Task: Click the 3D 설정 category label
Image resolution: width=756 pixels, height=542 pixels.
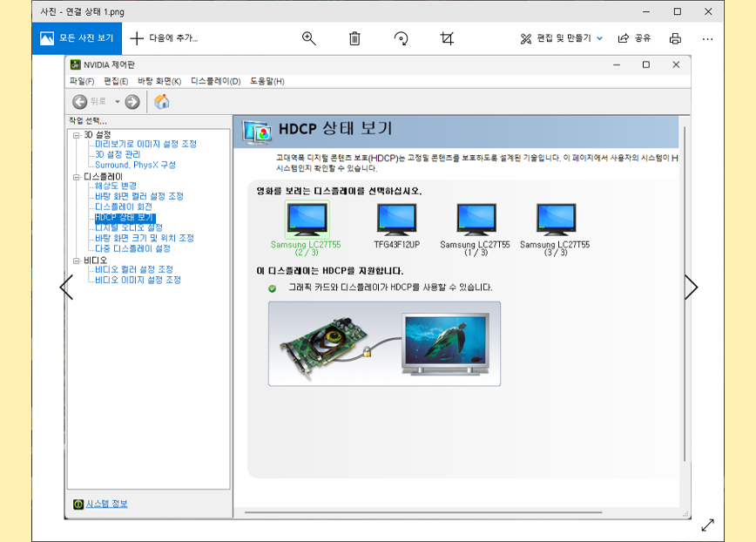Action: [98, 134]
